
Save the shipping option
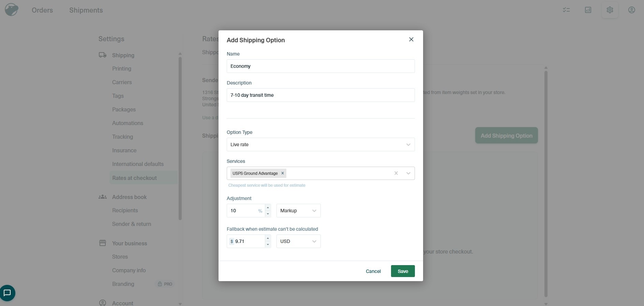(403, 271)
